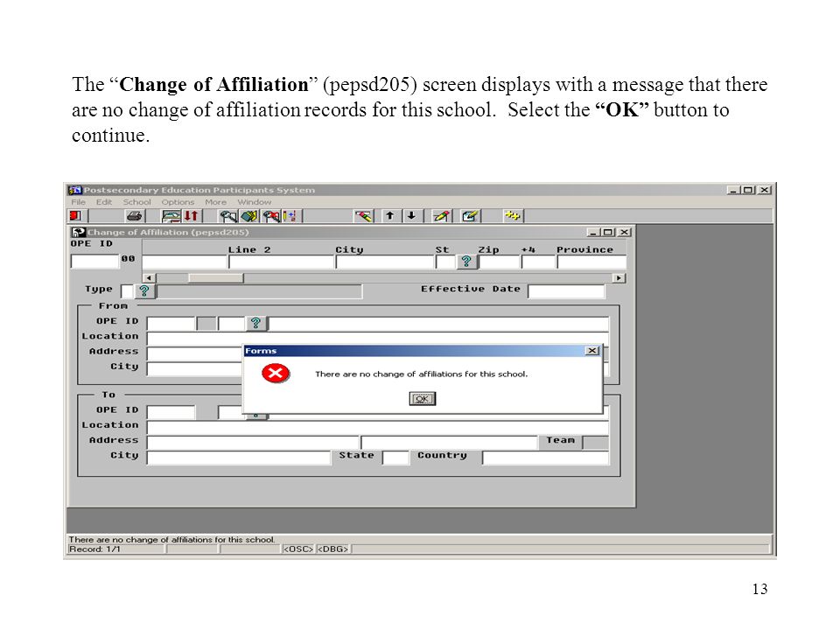This screenshot has width=840, height=630.
Task: Click the eraser clear record toolbar icon
Action: click(364, 216)
